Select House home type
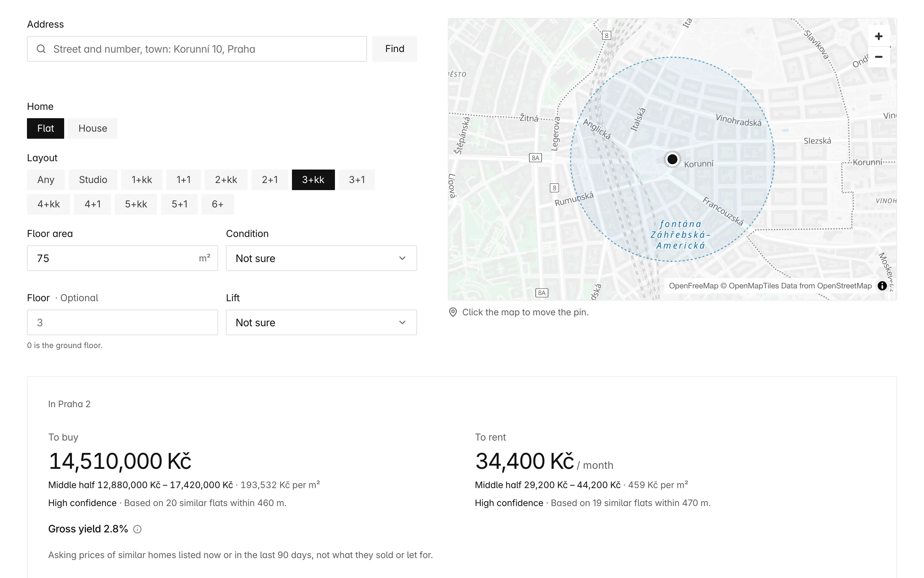This screenshot has width=924, height=578. pos(93,128)
